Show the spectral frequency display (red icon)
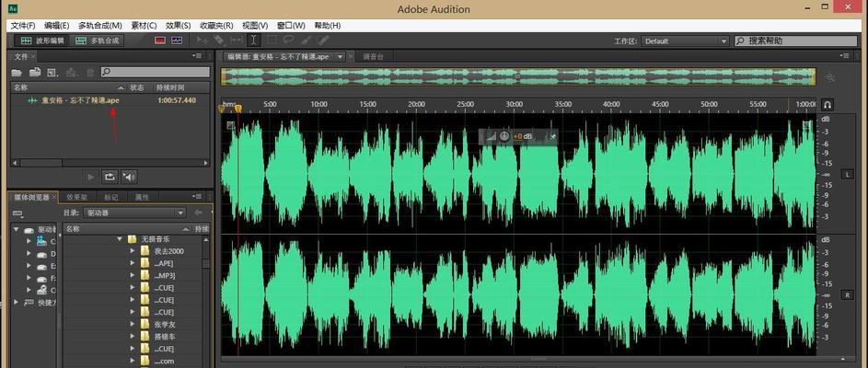The image size is (868, 368). [160, 40]
